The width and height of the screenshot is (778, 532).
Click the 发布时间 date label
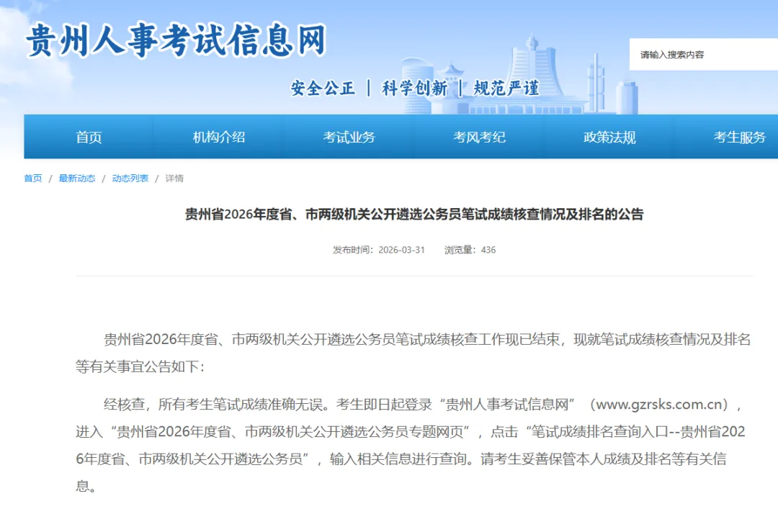point(352,251)
